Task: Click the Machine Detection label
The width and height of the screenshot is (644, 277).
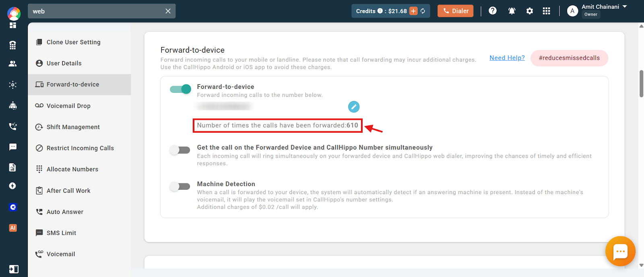Action: [x=226, y=184]
